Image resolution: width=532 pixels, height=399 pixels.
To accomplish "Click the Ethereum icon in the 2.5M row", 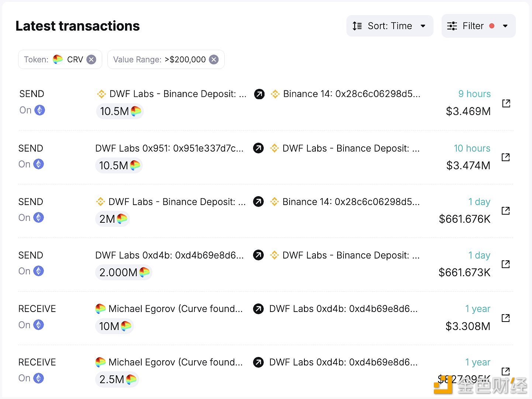I will click(x=39, y=378).
